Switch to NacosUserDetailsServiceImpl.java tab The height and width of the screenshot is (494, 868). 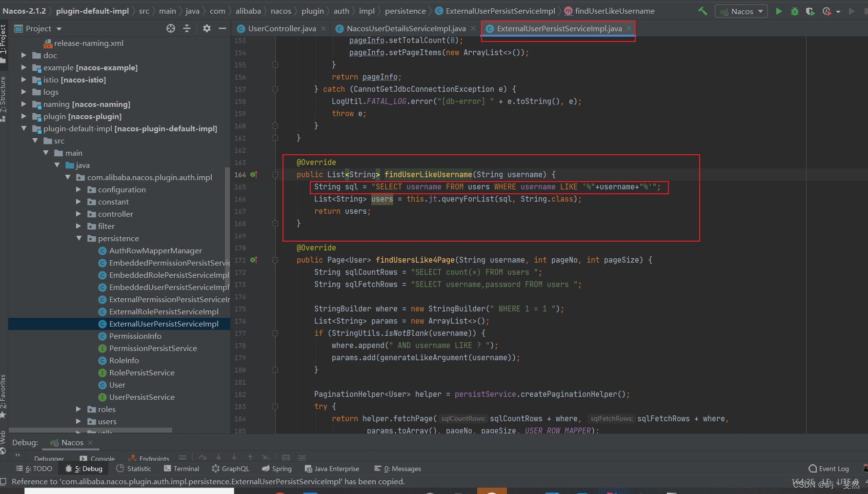pos(406,28)
